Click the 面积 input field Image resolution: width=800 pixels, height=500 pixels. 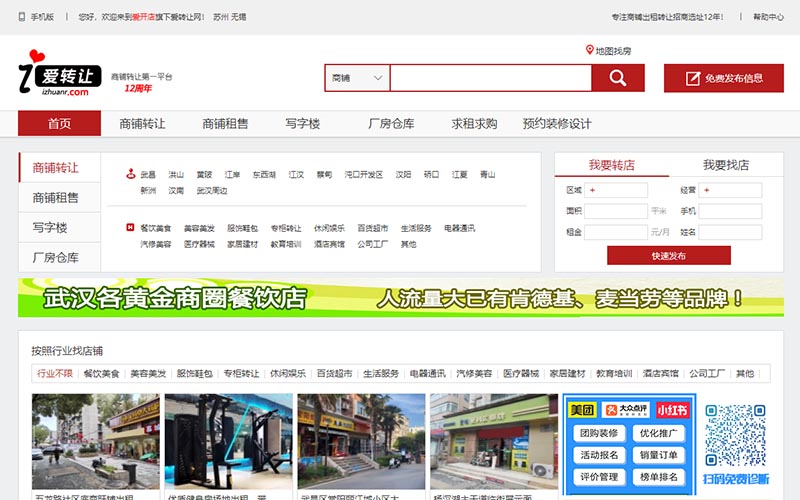[x=616, y=211]
